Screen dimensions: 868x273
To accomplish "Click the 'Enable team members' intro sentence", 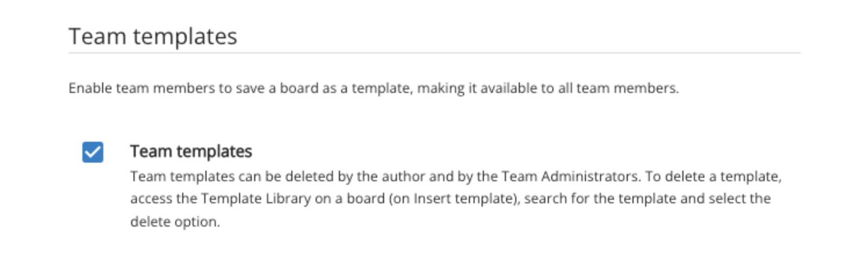I will [373, 89].
